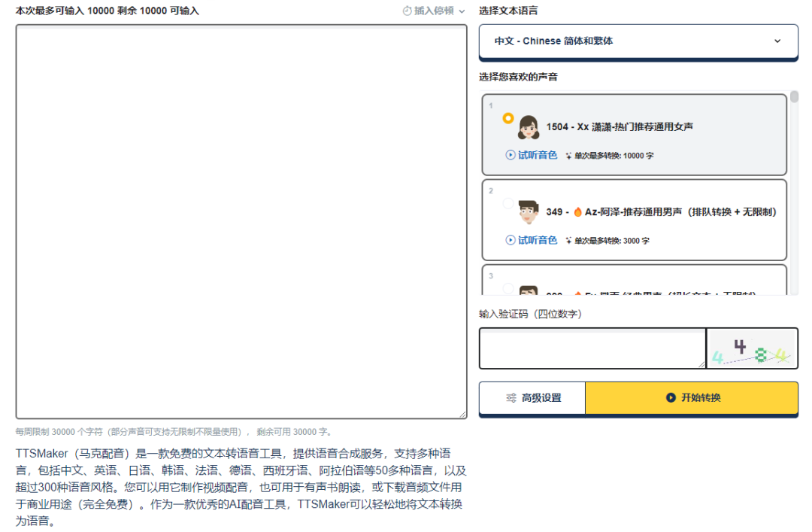Select the third voice card radio button

coord(508,287)
